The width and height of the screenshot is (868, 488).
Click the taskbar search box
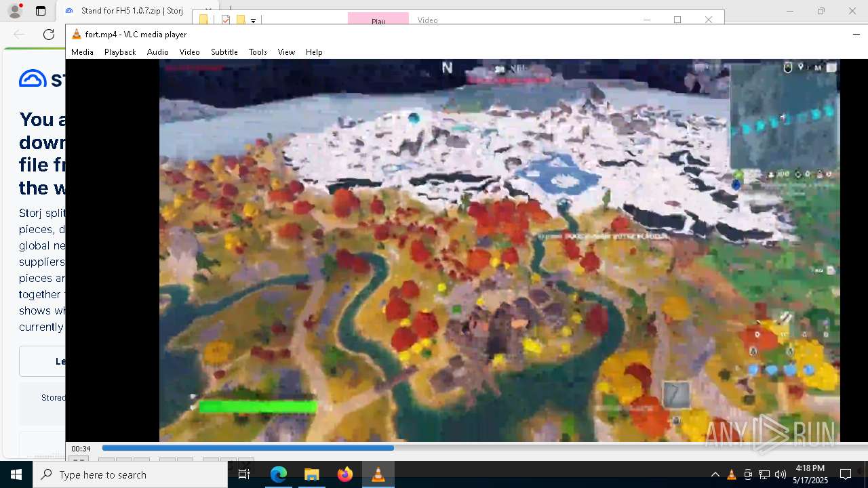coord(130,474)
